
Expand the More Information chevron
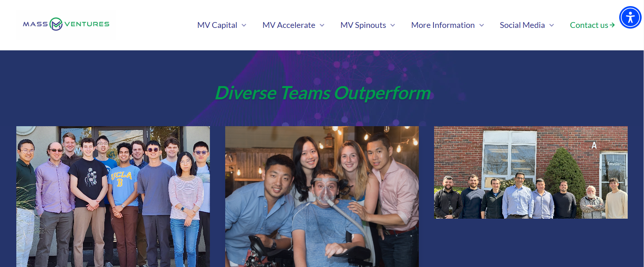(x=482, y=26)
